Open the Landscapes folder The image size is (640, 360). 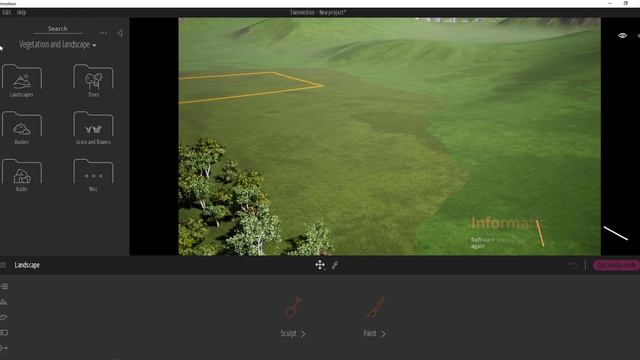pyautogui.click(x=22, y=81)
